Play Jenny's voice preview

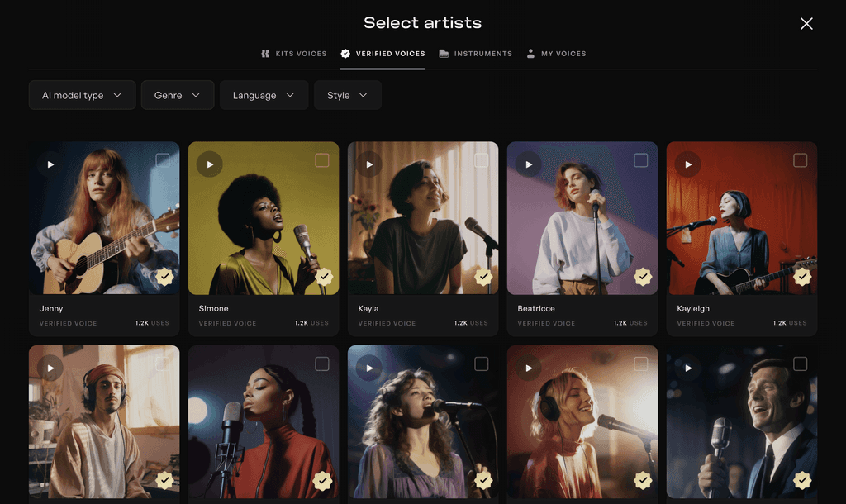(x=50, y=164)
